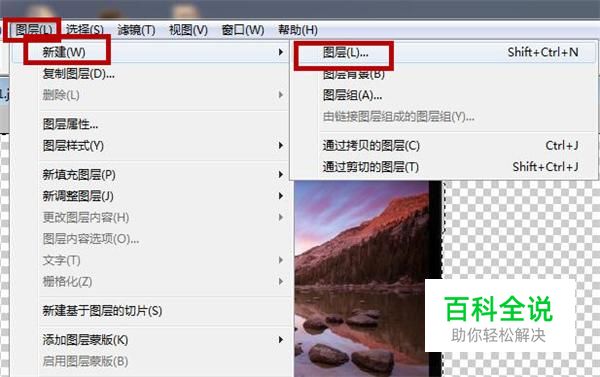
Task: Expand the 更改图层内容(H) submenu arrow
Action: coord(281,217)
